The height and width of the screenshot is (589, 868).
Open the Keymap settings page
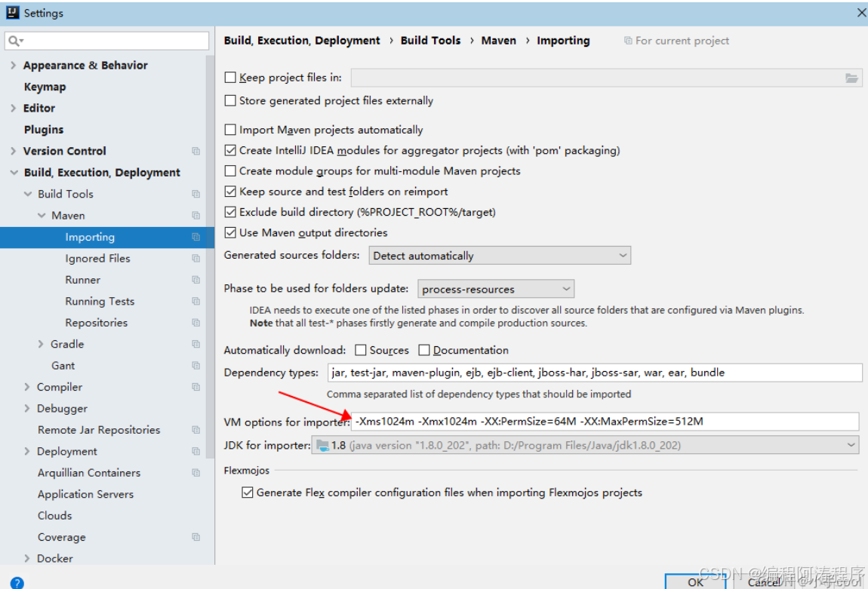click(45, 87)
